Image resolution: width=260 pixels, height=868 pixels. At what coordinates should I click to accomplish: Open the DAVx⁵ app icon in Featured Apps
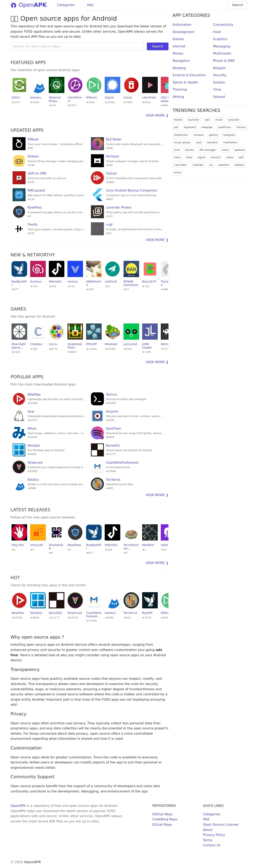coord(19,85)
